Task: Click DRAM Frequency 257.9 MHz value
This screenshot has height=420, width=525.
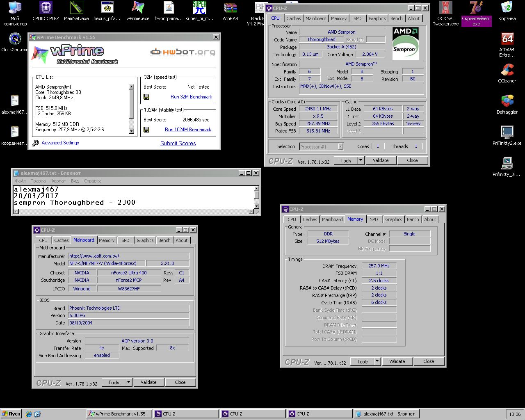Action: [379, 266]
